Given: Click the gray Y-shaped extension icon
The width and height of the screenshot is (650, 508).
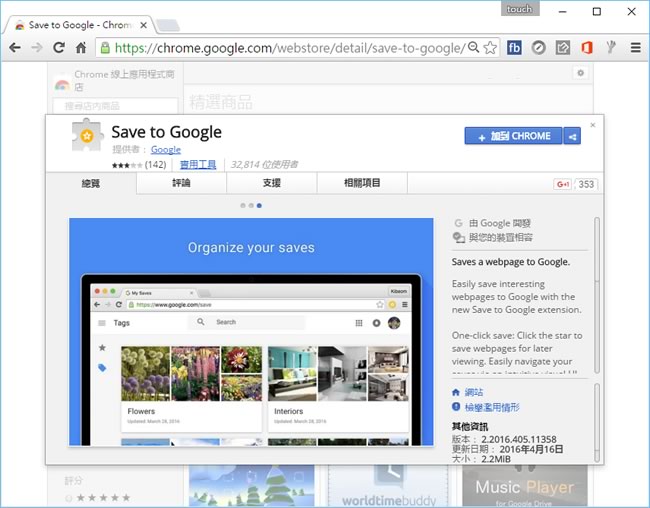Looking at the screenshot, I should [x=611, y=47].
